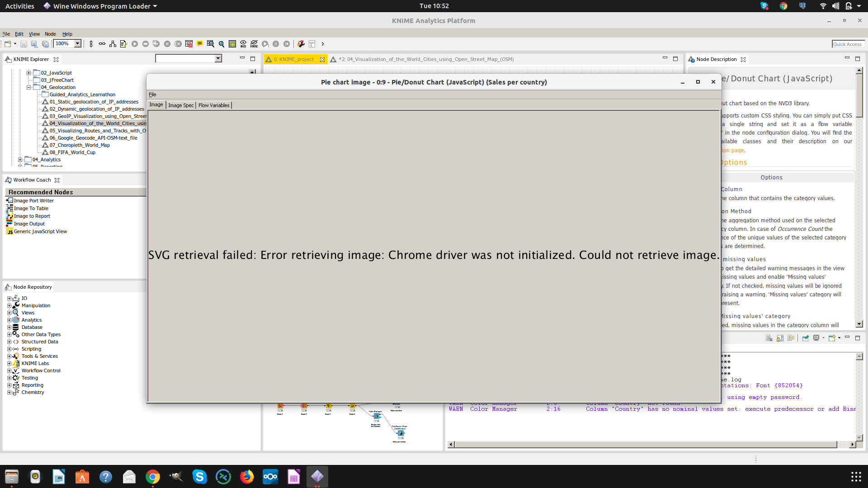Toggle hide node IDs eye icon

[x=243, y=44]
